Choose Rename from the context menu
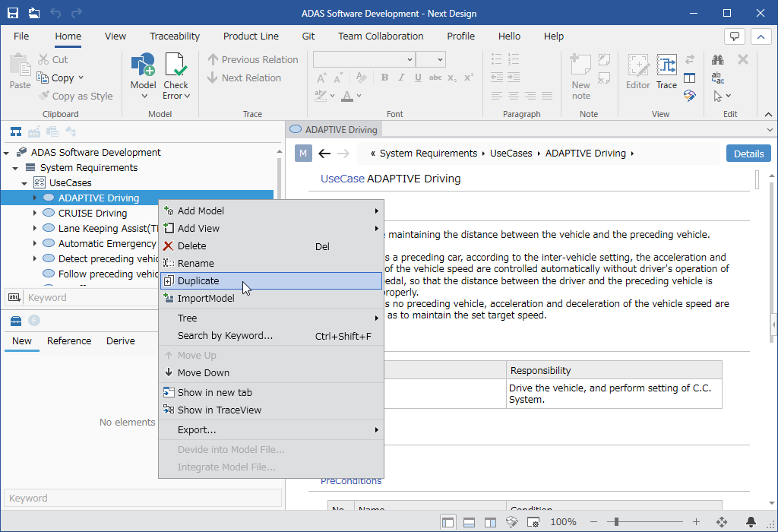The height and width of the screenshot is (532, 778). pos(271,264)
